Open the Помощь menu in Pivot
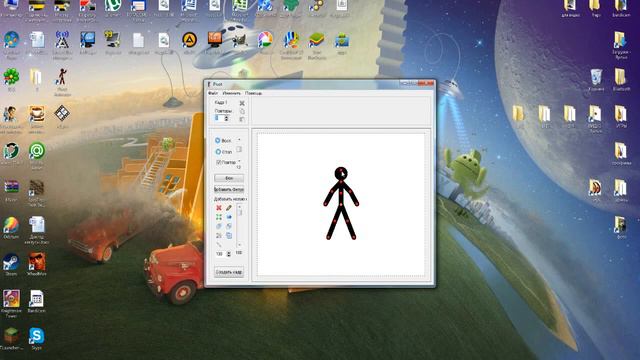640x360 pixels. point(253,93)
